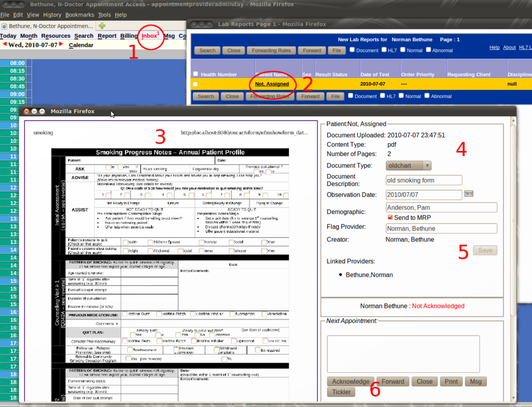Click the upper File button in Lab Reports
The width and height of the screenshot is (532, 407).
(337, 50)
